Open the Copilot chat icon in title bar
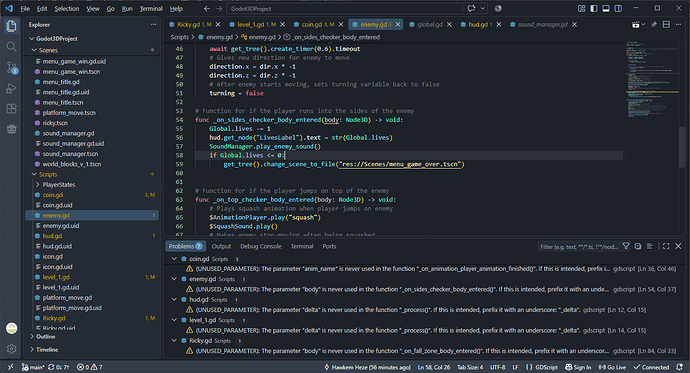This screenshot has height=373, width=690. [x=471, y=8]
